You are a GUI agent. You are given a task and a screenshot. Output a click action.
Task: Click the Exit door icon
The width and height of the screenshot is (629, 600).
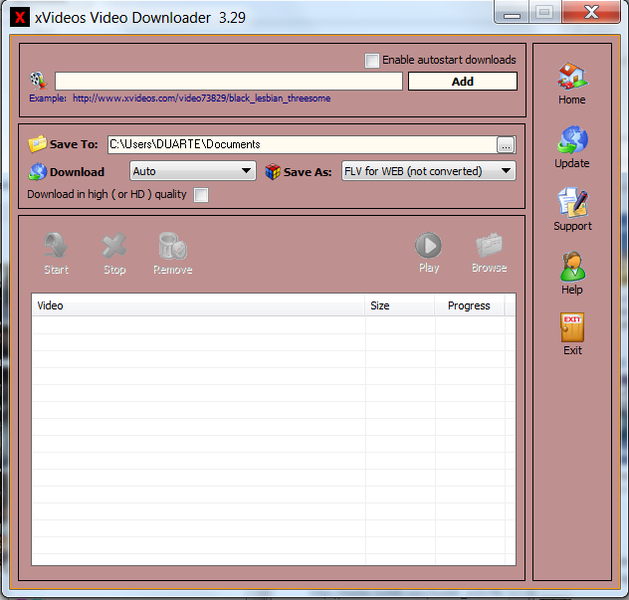(x=572, y=326)
